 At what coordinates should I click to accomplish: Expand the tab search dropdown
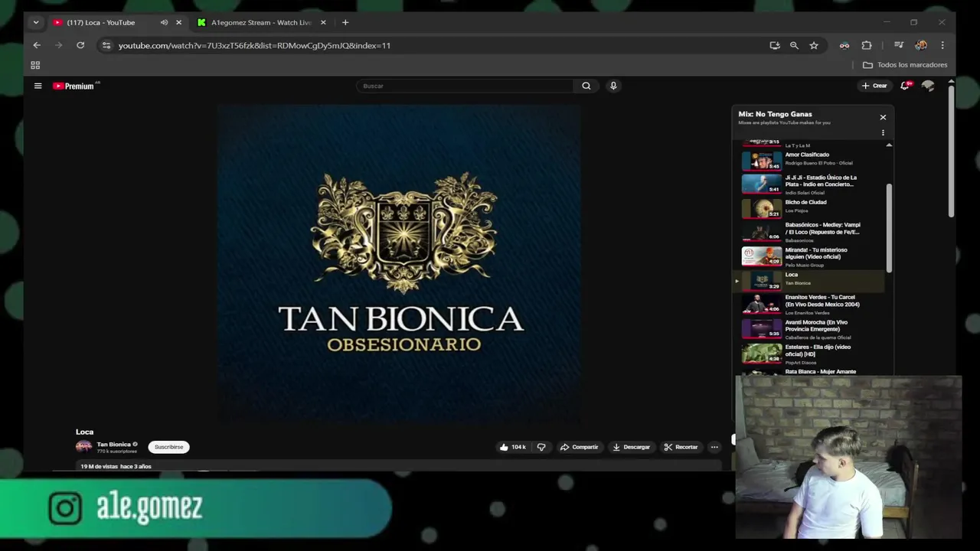[x=35, y=22]
